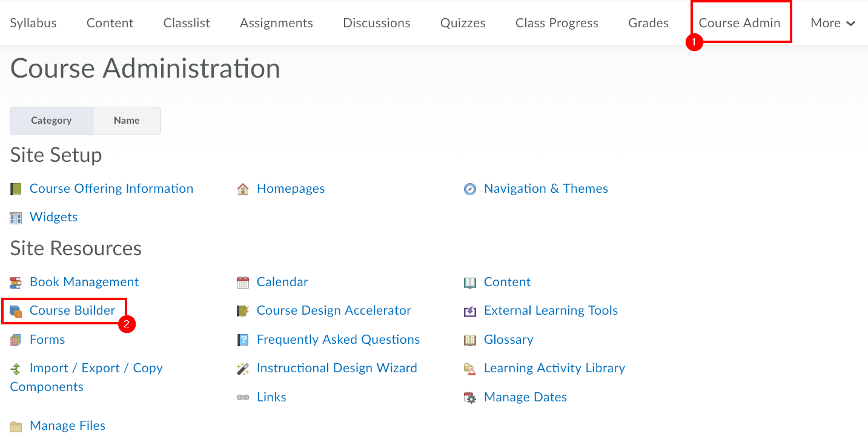The image size is (868, 442).
Task: Click the magic wand Instructional Design Wizard icon
Action: 243,368
